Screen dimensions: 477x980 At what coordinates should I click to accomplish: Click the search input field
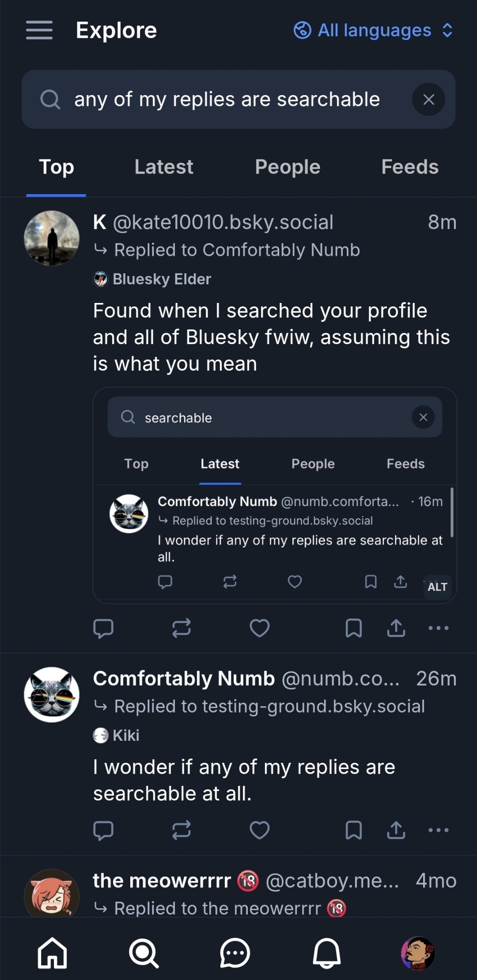pyautogui.click(x=226, y=100)
